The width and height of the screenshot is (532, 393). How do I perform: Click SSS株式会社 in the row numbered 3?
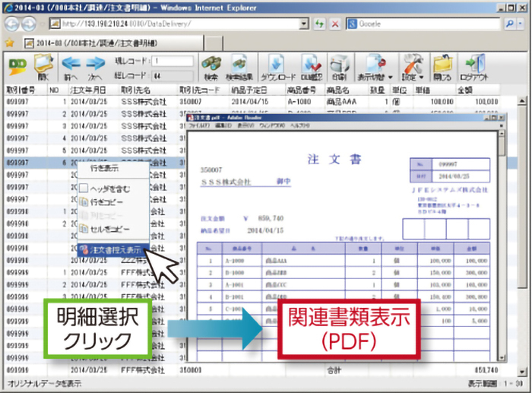click(144, 126)
